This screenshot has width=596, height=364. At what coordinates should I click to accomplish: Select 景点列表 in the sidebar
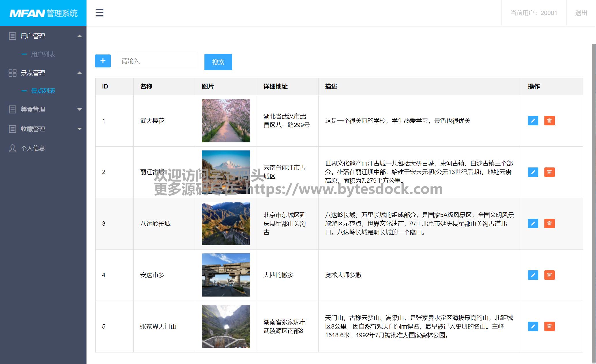(x=43, y=91)
